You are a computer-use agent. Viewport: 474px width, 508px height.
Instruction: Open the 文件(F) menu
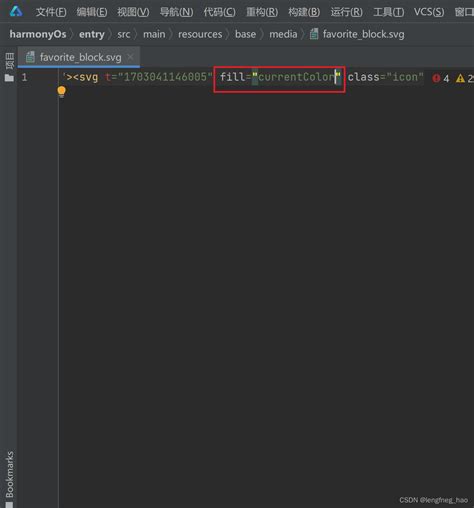[51, 12]
